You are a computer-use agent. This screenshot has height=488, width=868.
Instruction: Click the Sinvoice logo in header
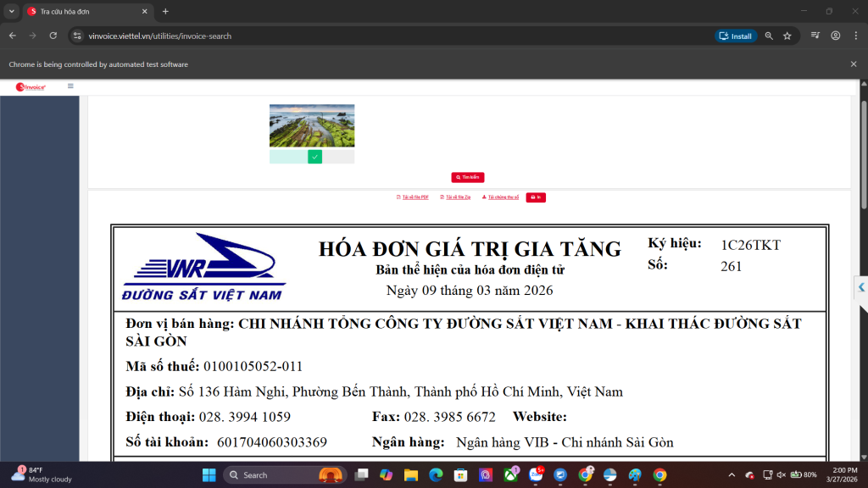31,86
